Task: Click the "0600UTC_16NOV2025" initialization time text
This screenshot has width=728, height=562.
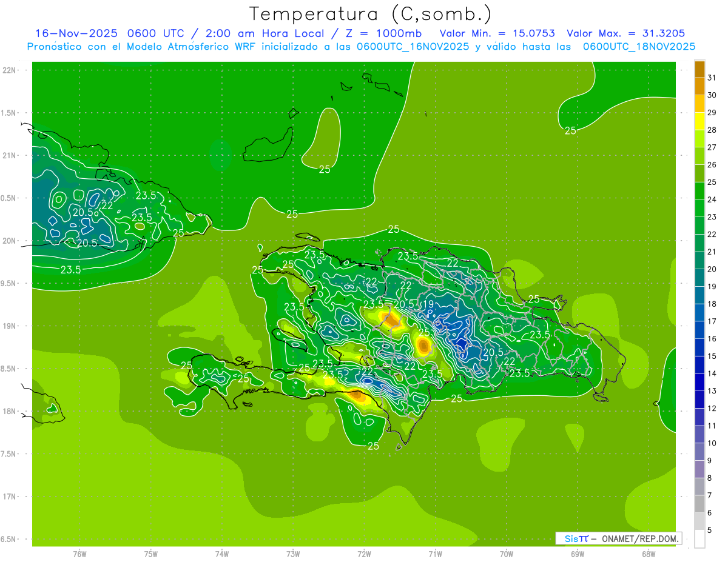Action: coord(413,47)
